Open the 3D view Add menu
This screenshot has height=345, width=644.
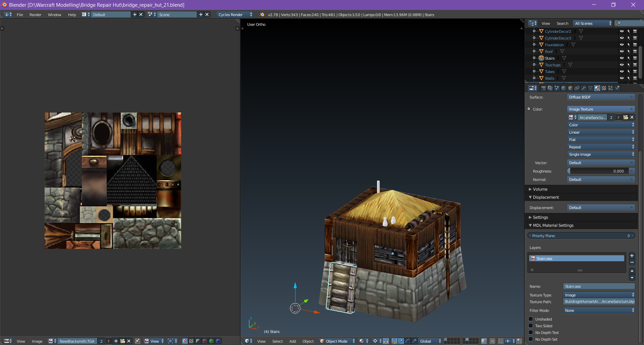point(292,341)
